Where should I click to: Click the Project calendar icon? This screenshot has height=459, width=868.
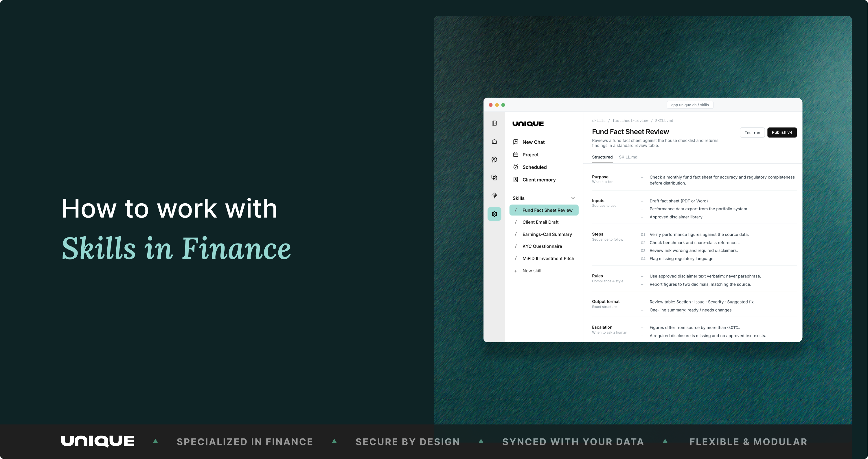(516, 154)
